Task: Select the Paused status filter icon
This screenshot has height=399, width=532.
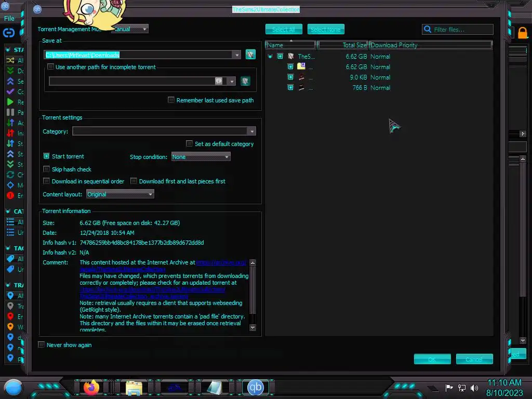Action: coord(10,112)
